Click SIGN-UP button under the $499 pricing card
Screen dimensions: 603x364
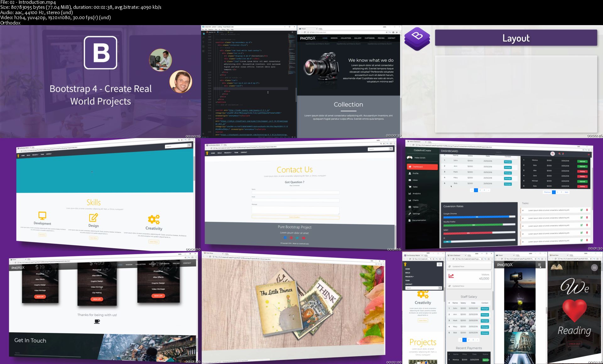click(x=97, y=299)
